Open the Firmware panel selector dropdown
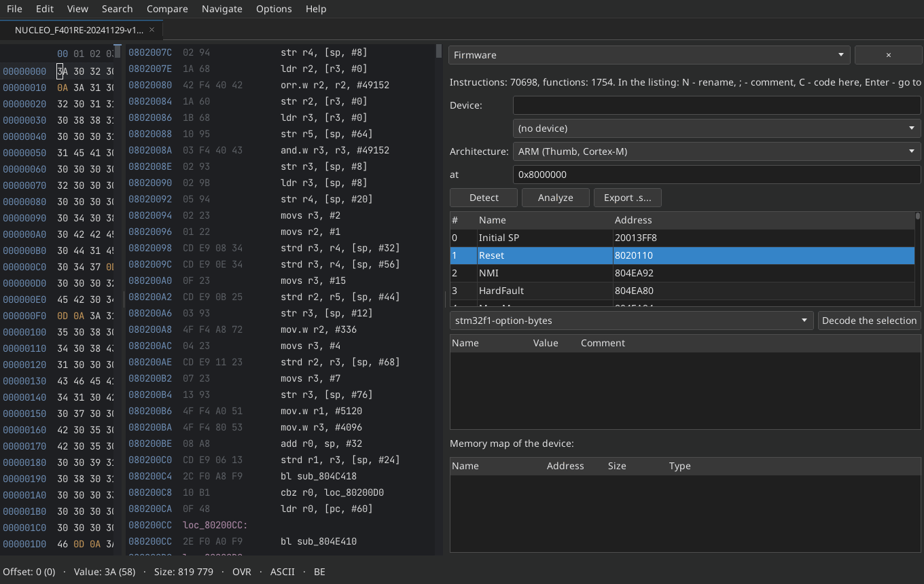 click(649, 55)
